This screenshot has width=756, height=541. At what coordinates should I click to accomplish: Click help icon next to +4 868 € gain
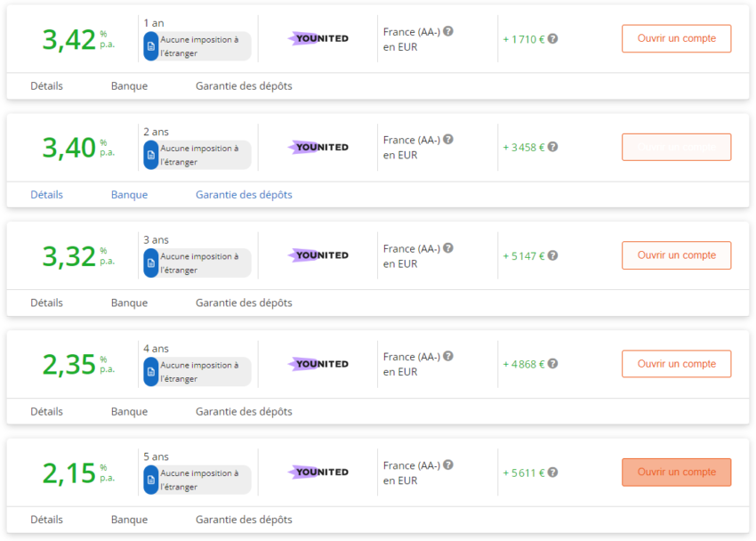[553, 364]
